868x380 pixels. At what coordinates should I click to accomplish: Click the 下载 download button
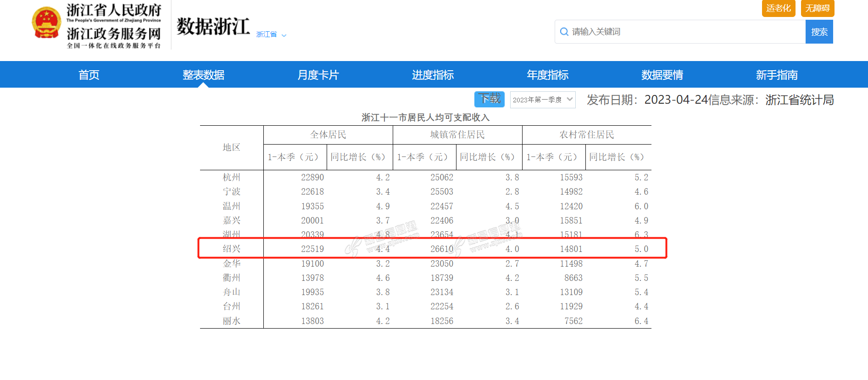pyautogui.click(x=489, y=99)
